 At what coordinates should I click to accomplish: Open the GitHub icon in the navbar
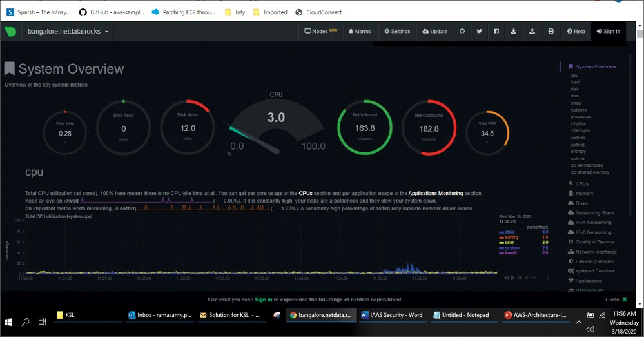pyautogui.click(x=462, y=31)
